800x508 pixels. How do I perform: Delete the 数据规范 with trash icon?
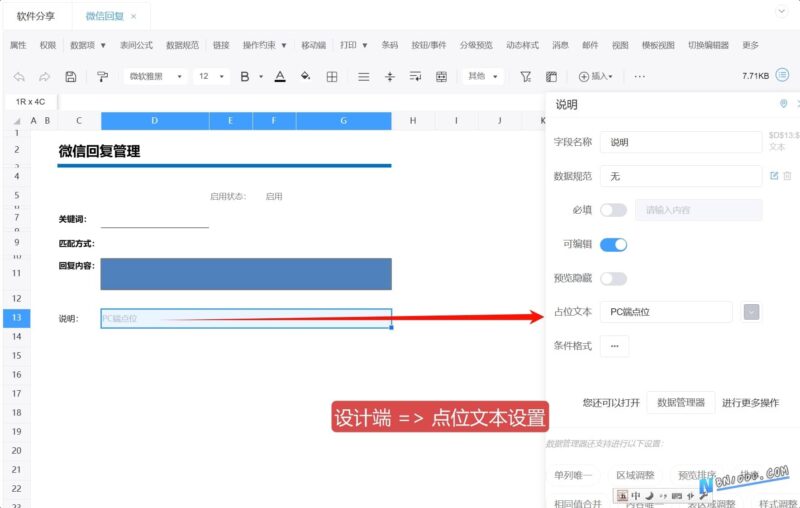pyautogui.click(x=787, y=176)
